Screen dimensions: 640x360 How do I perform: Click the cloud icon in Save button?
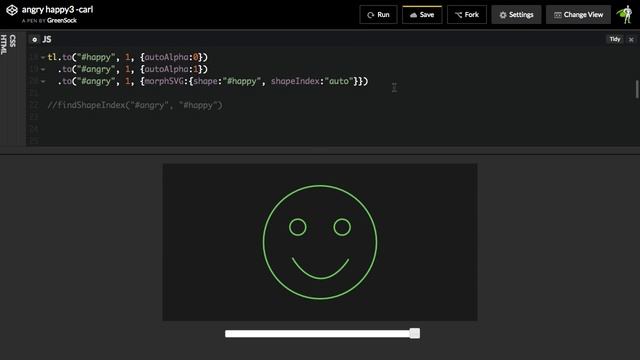[413, 15]
